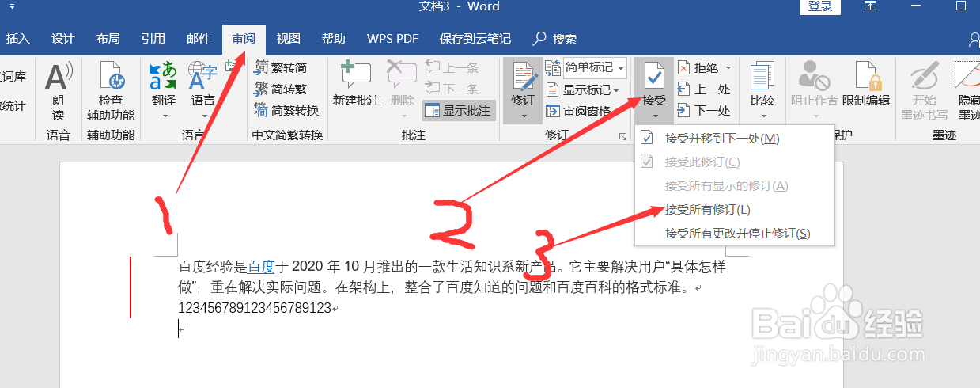Click the 同义词库 thesaurus button
Image resolution: width=980 pixels, height=388 pixels.
click(x=13, y=77)
